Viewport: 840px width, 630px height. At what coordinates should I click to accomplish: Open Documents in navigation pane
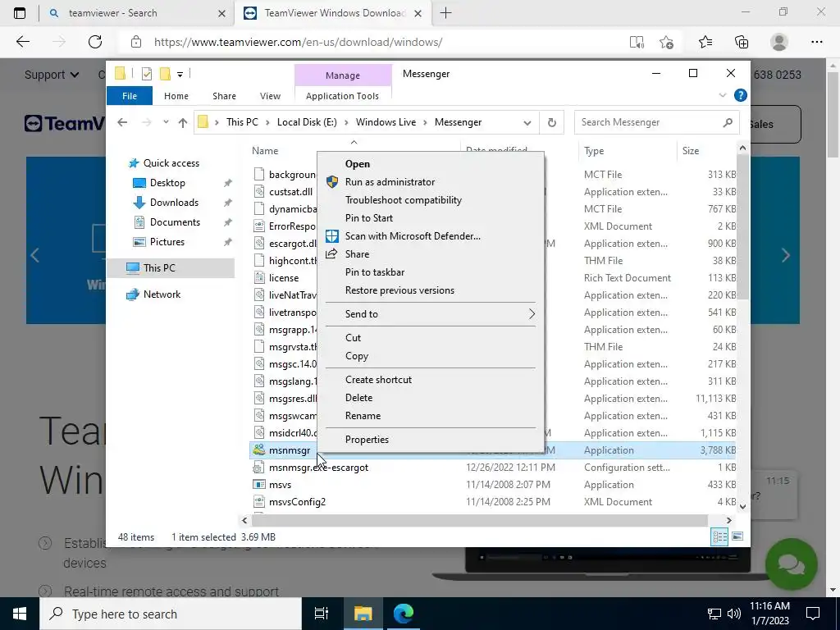click(x=175, y=222)
